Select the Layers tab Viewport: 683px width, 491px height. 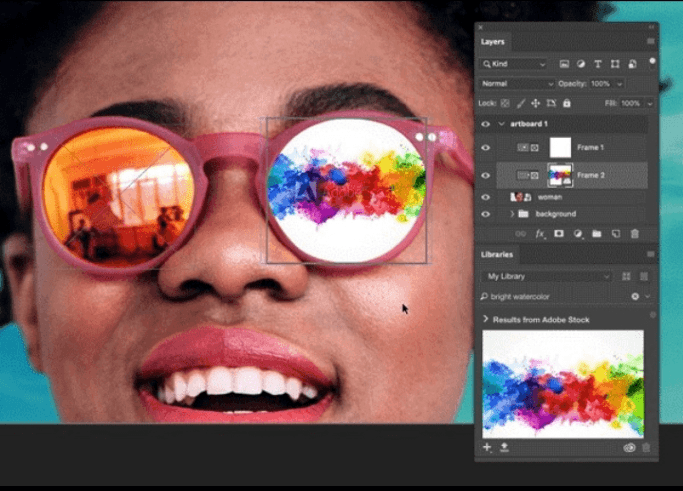coord(493,42)
